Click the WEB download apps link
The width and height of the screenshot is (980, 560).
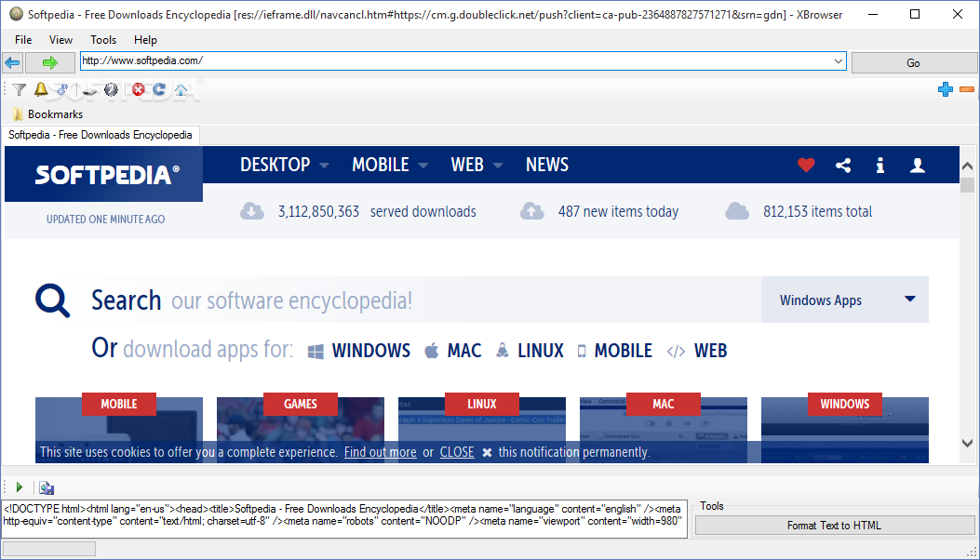(x=697, y=351)
